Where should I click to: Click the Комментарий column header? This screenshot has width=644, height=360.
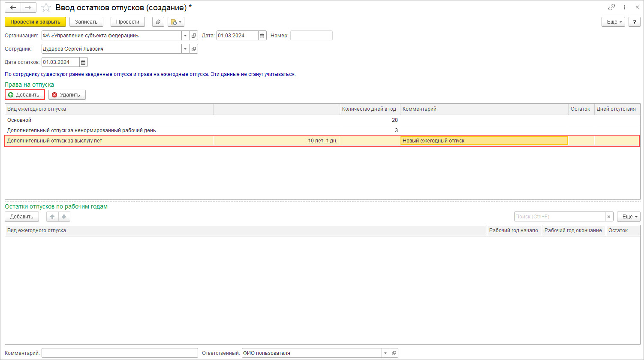tap(485, 109)
